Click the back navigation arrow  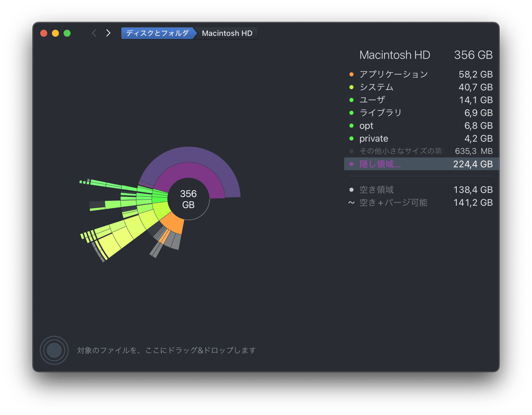click(94, 33)
